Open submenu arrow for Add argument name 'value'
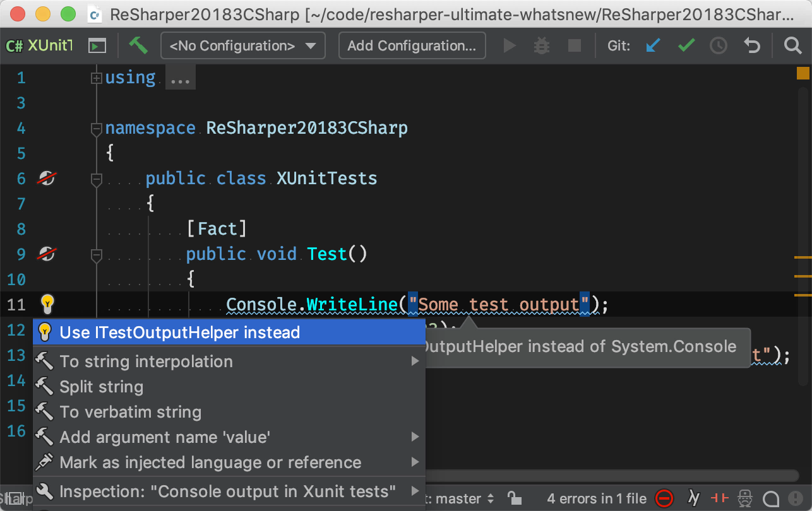 tap(415, 437)
